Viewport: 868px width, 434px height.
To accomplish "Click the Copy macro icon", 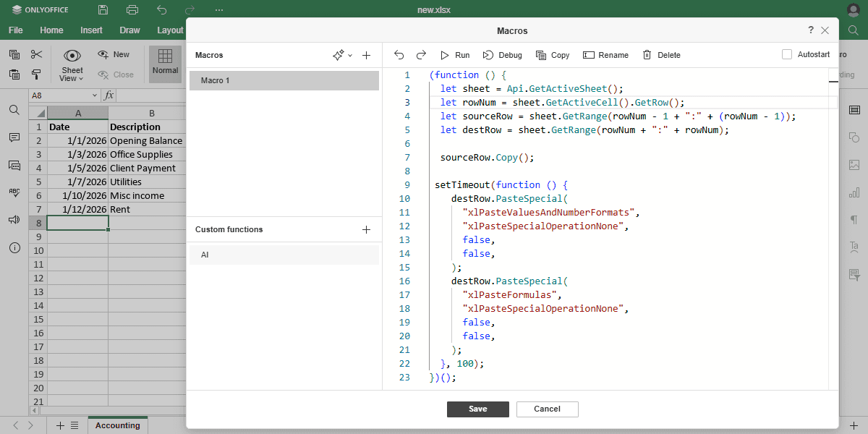I will click(552, 55).
